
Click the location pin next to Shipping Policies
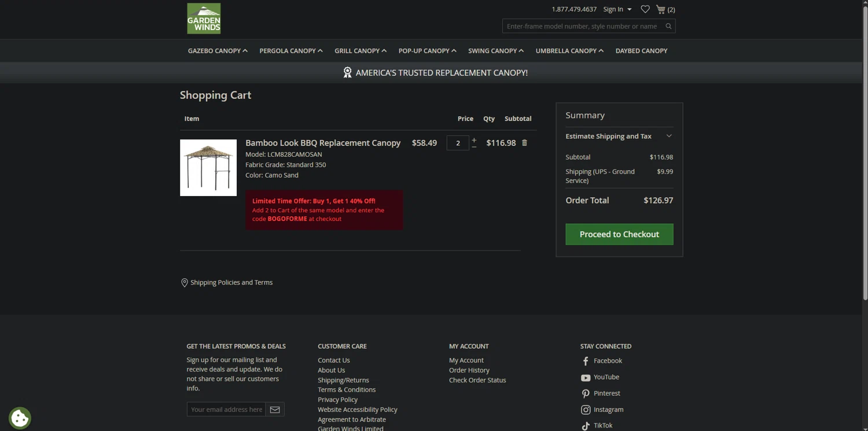click(x=184, y=283)
